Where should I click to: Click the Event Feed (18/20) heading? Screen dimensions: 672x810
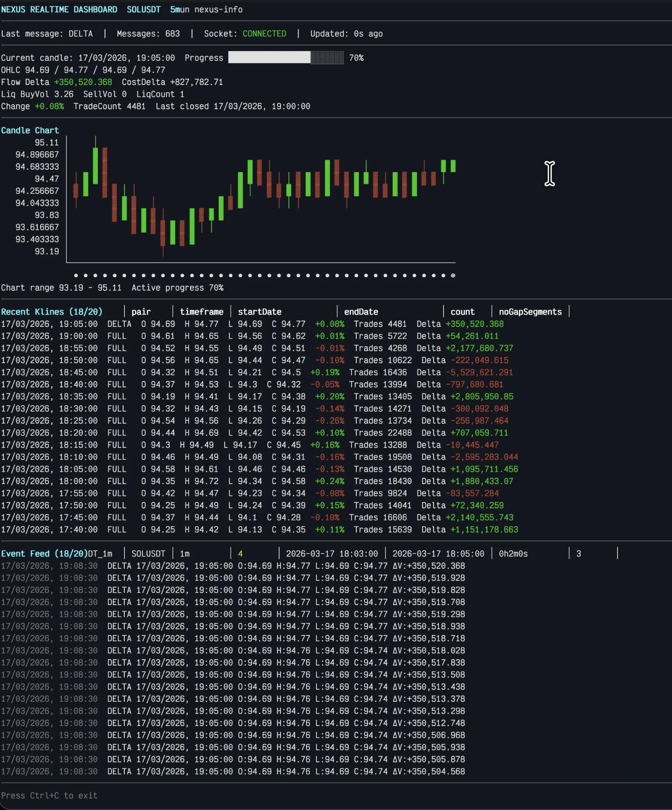(44, 553)
